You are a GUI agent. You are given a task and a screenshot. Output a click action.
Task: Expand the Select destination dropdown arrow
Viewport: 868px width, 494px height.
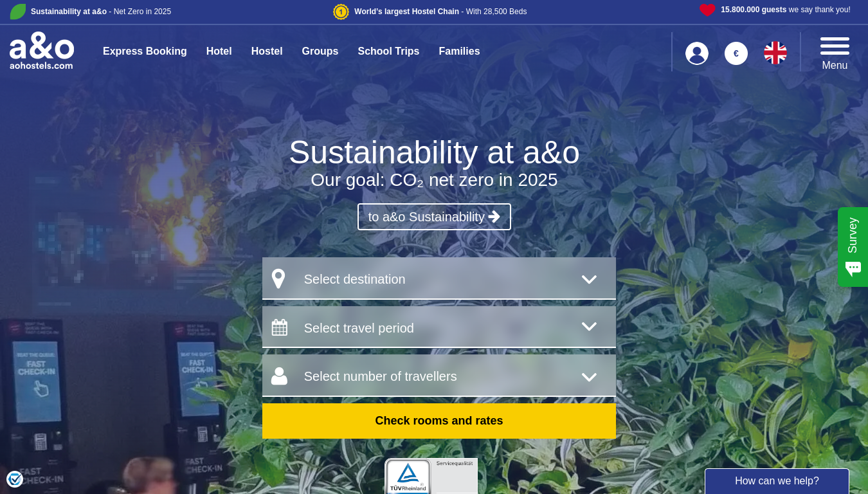[x=589, y=279]
